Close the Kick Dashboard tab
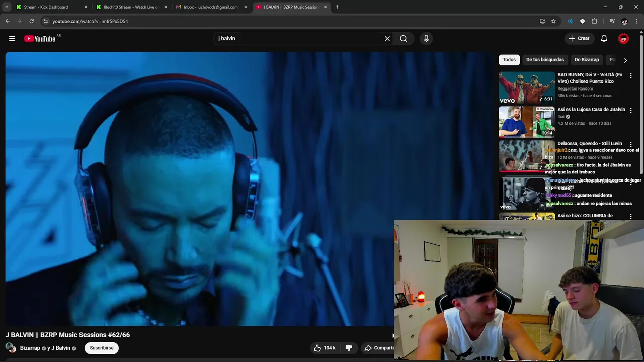 tap(86, 7)
